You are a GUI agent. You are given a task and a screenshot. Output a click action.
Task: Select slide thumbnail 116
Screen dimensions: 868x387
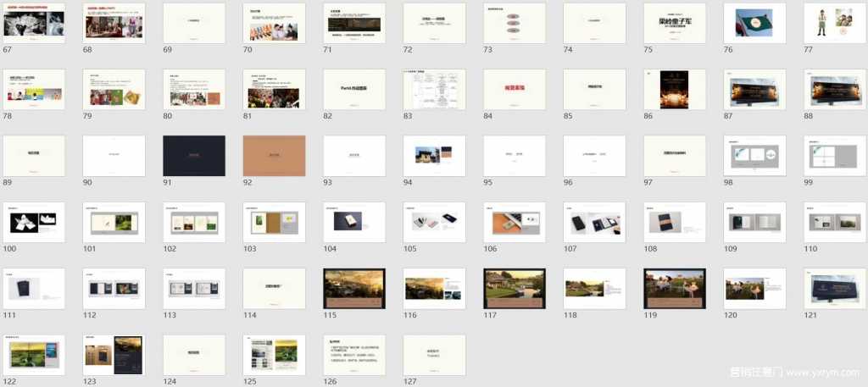[435, 289]
